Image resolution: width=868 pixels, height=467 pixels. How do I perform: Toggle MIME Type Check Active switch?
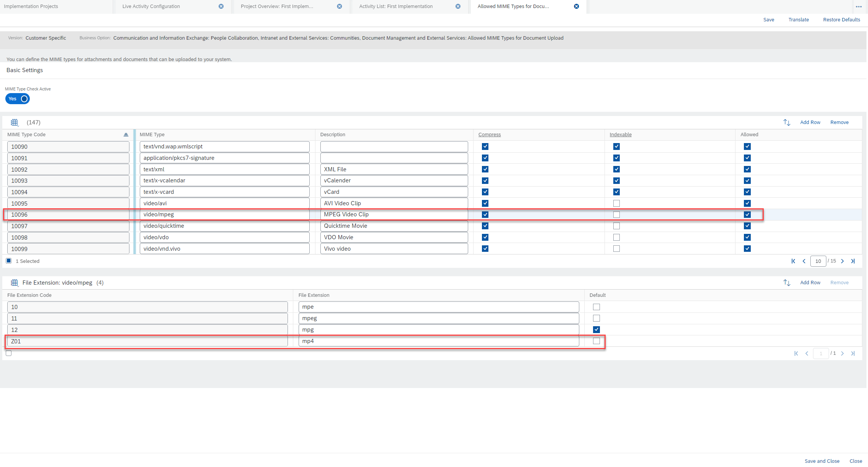(x=18, y=99)
